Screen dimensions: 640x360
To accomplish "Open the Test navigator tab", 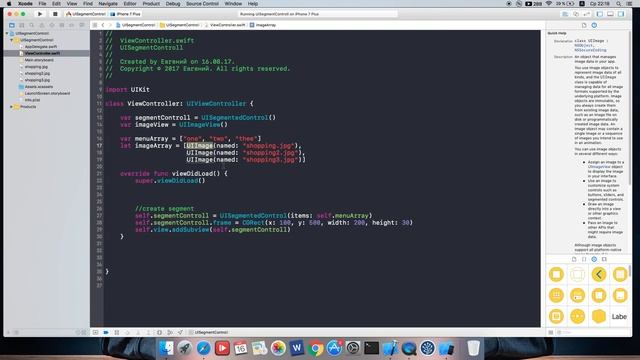I will tap(52, 25).
